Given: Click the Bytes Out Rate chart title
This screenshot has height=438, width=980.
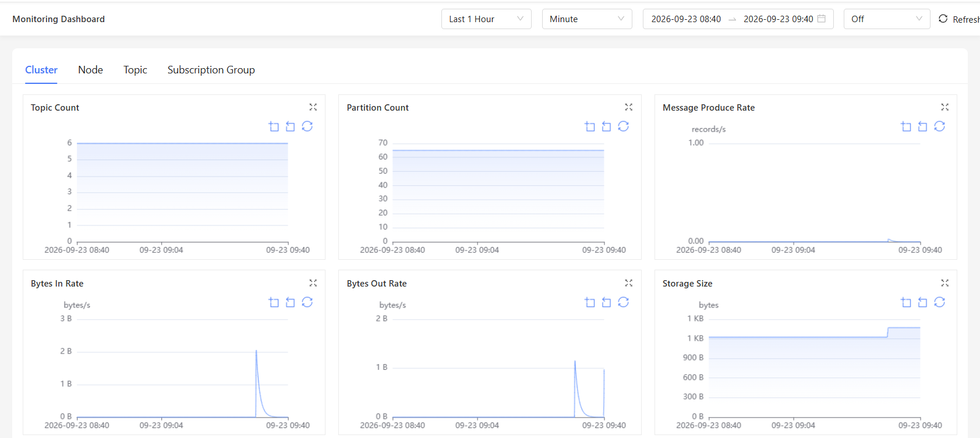Looking at the screenshot, I should click(x=377, y=284).
